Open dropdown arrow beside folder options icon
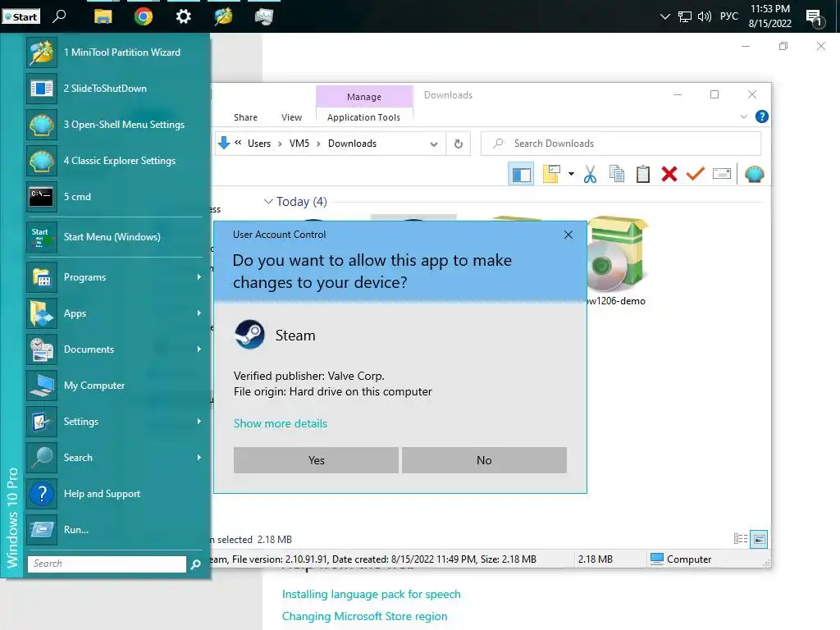 click(x=571, y=174)
